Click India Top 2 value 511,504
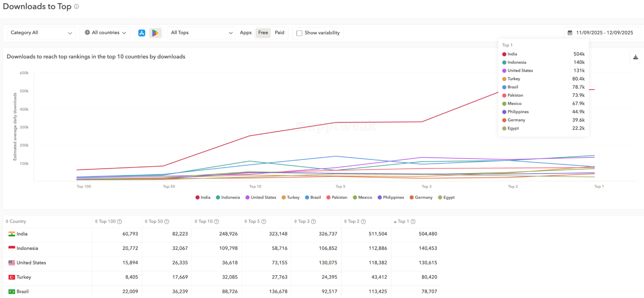Screen dimensions: 644x298 (x=378, y=234)
